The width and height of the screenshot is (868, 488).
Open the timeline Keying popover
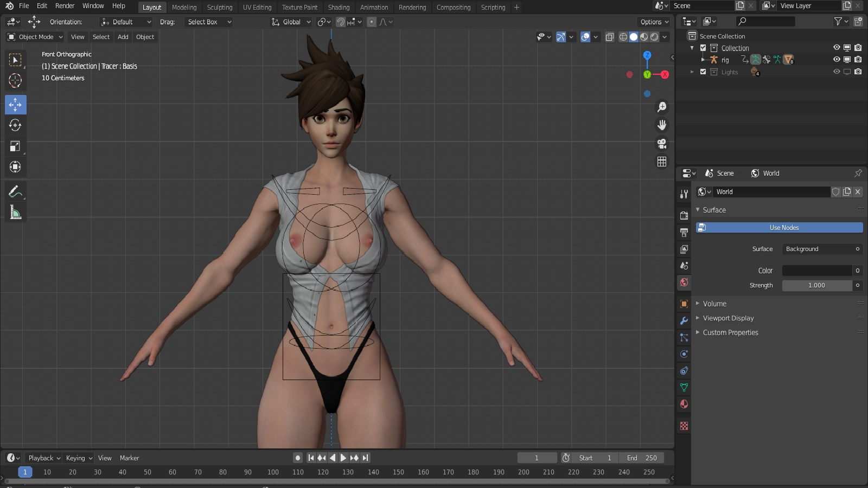pos(79,458)
